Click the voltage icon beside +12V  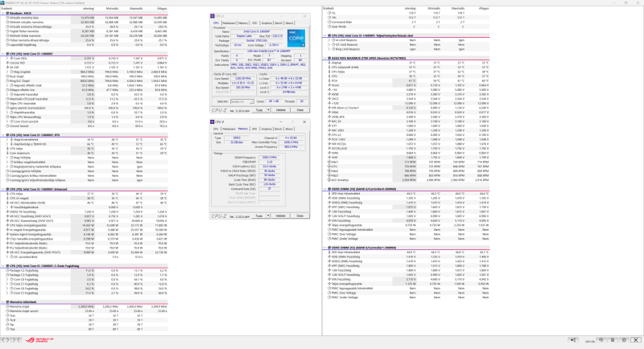click(329, 104)
